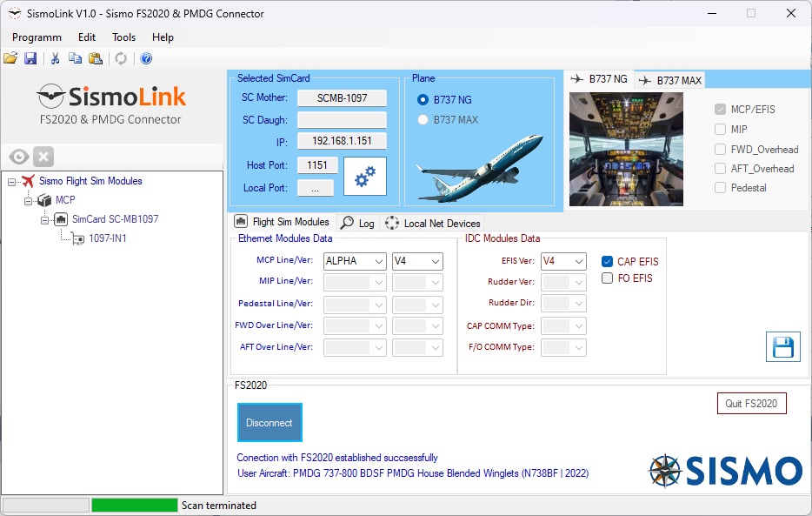
Task: Open the EFIS Ver dropdown
Action: pyautogui.click(x=563, y=261)
